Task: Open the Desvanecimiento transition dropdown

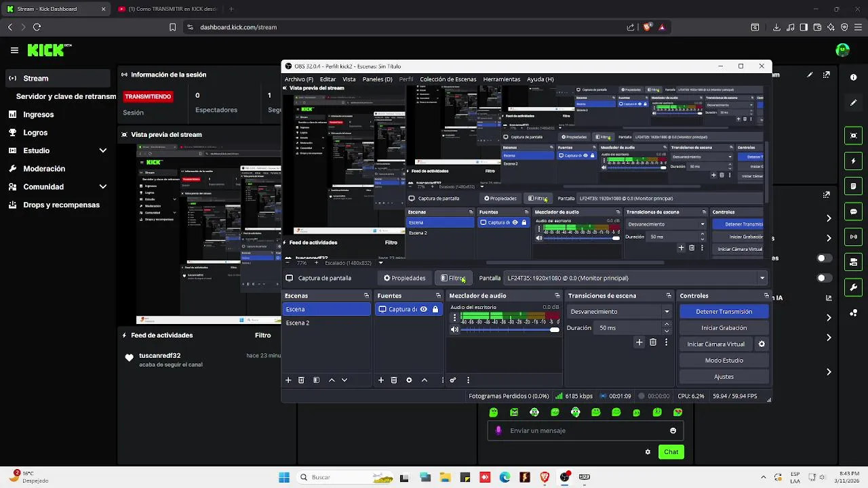Action: coord(620,312)
